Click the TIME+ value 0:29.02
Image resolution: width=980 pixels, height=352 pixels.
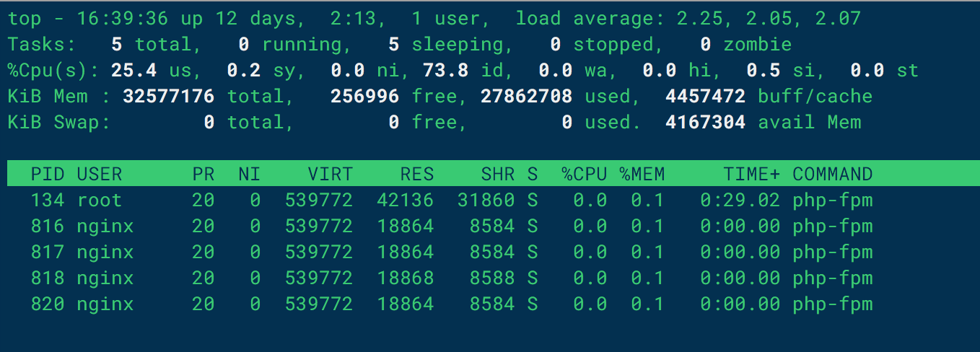(x=740, y=200)
